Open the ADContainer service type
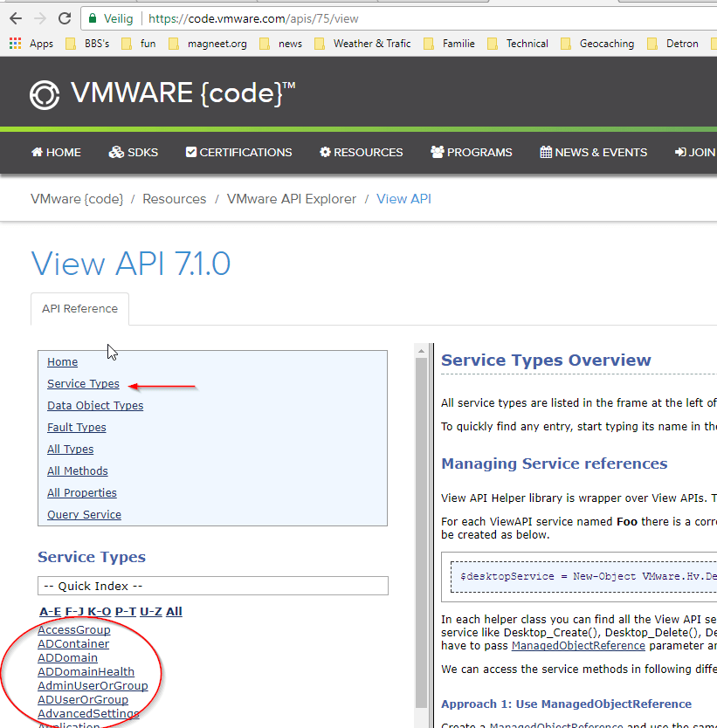The height and width of the screenshot is (728, 717). coord(73,644)
